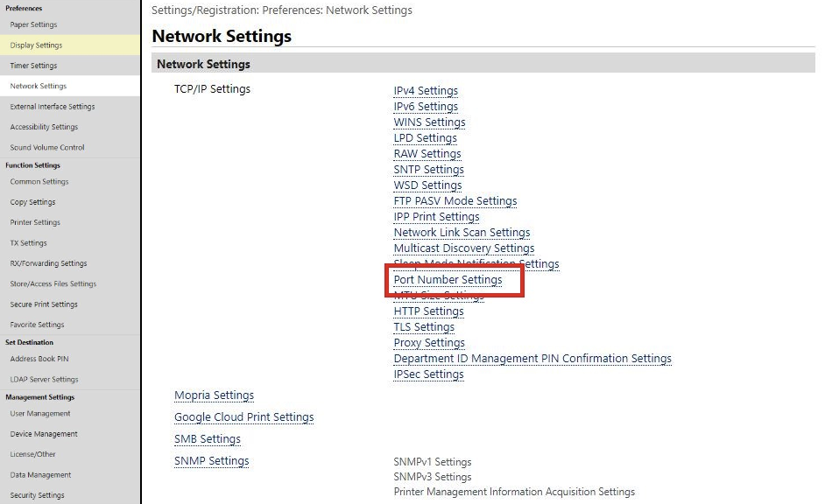Select Address Book PIN menu item
Image resolution: width=825 pixels, height=504 pixels.
[39, 359]
